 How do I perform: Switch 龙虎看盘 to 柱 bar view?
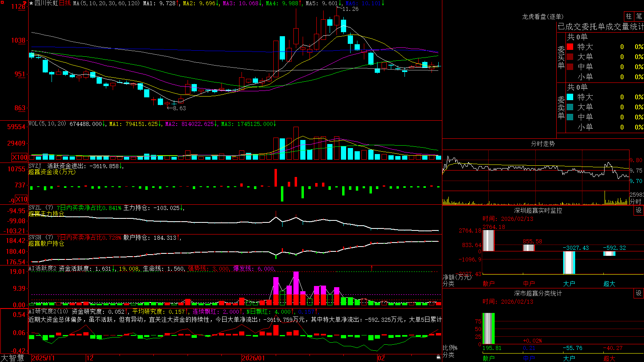click(x=629, y=16)
